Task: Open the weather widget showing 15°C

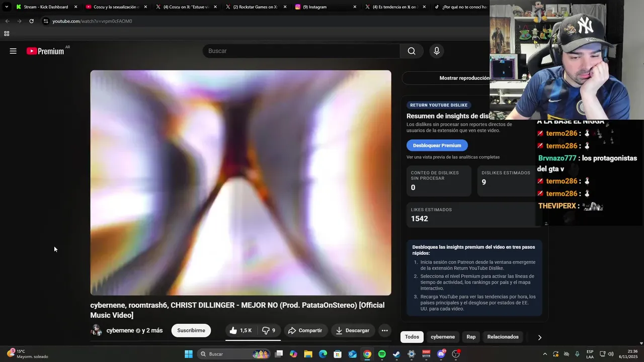Action: pos(28,354)
